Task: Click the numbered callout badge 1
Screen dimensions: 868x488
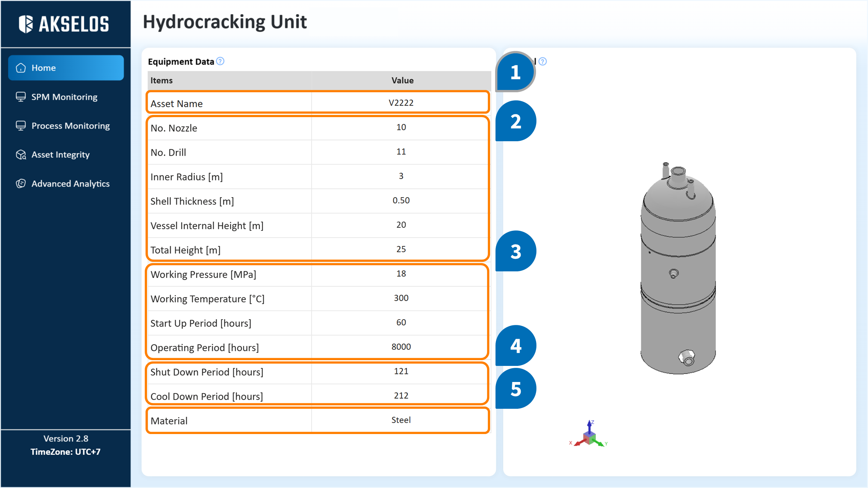Action: click(515, 72)
